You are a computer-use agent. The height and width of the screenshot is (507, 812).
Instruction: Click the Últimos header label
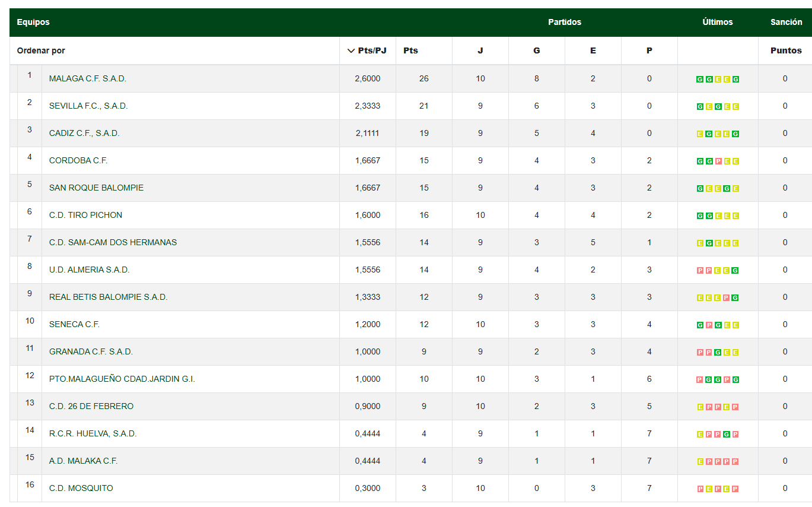[x=718, y=22]
